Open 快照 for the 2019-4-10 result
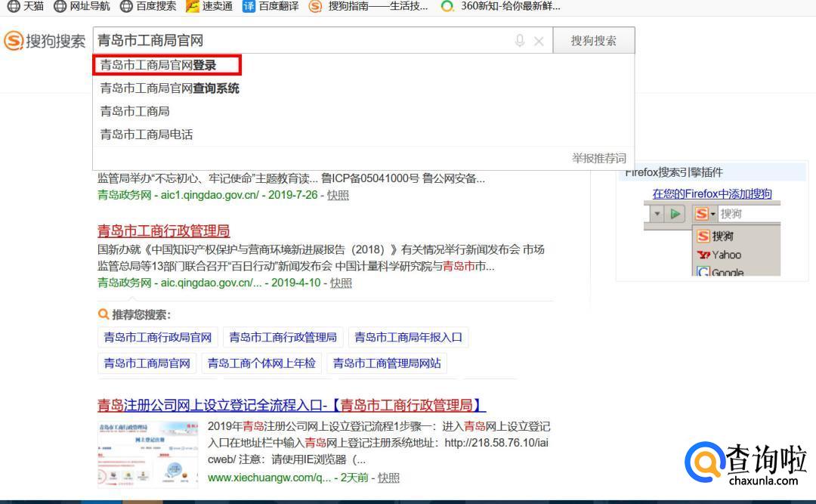 click(341, 283)
